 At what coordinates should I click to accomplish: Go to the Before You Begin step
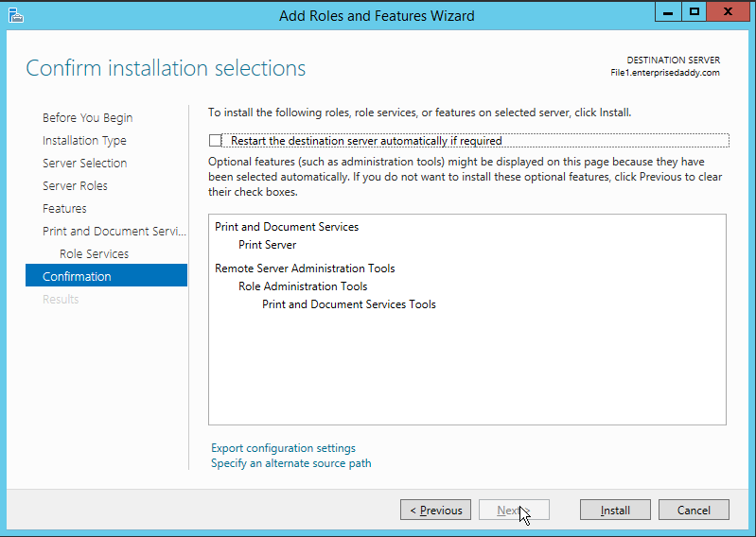87,118
